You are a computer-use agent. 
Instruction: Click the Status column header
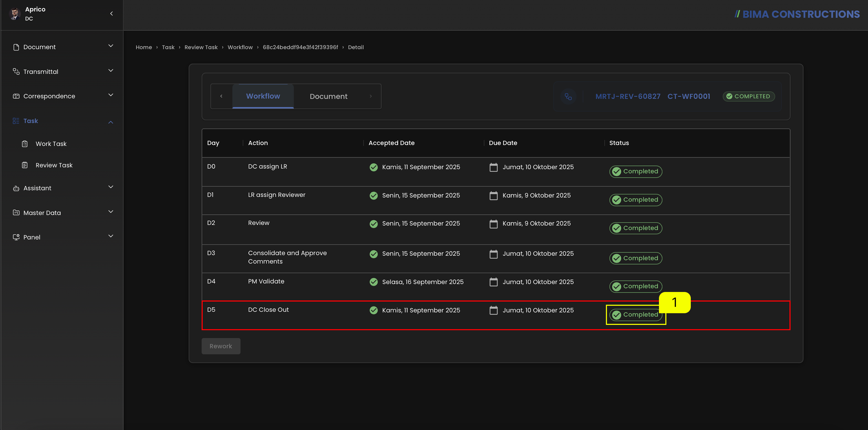[x=619, y=143]
